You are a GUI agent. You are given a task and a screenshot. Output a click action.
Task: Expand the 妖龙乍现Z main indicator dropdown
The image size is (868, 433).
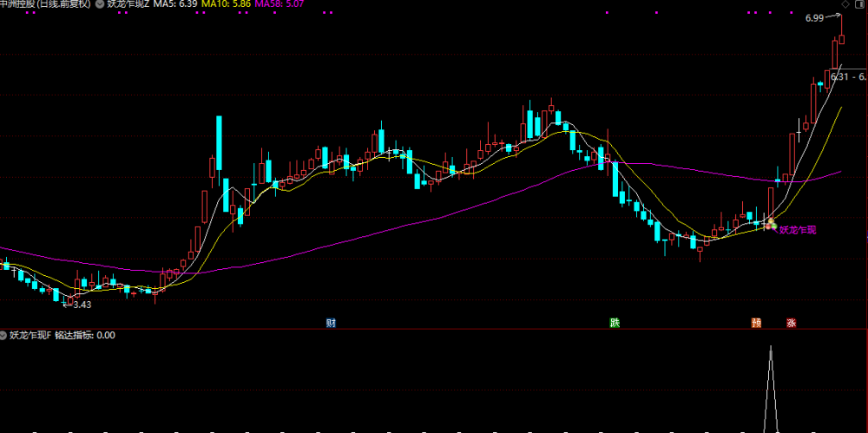coord(99,4)
